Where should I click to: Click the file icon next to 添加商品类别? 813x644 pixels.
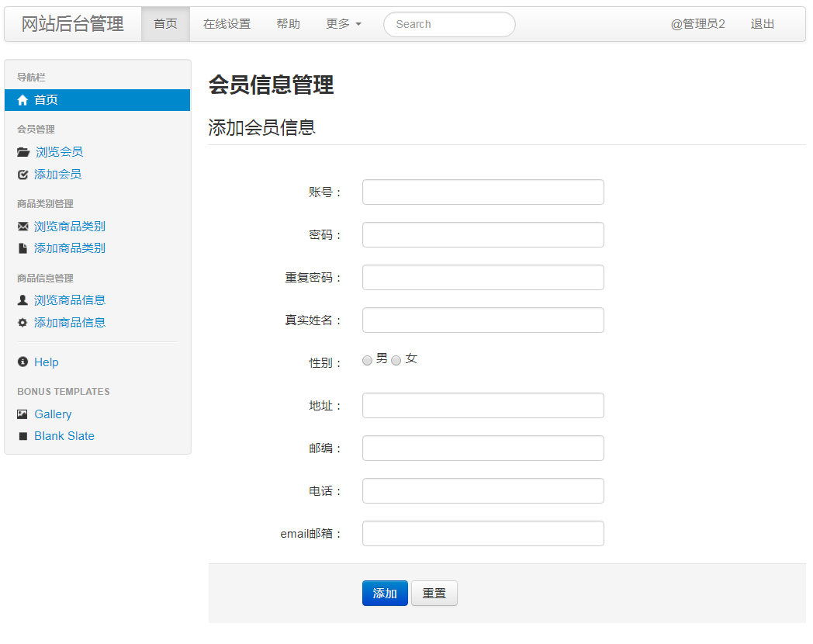(x=22, y=248)
